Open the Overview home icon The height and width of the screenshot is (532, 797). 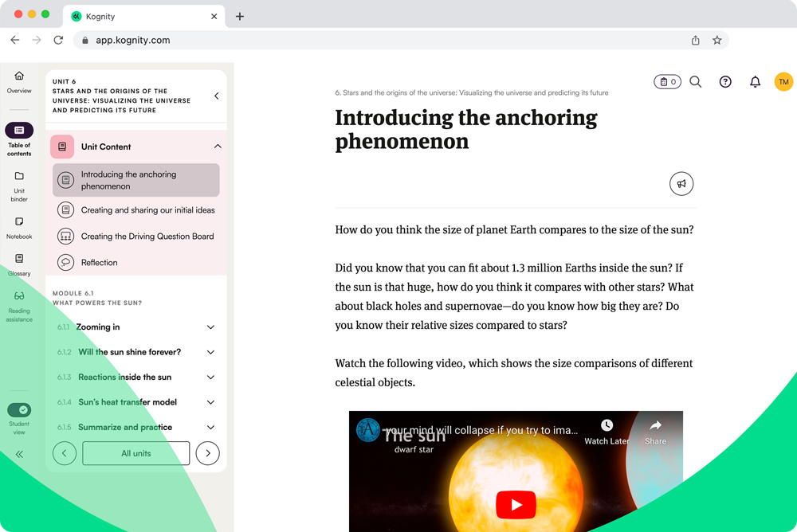coord(19,76)
